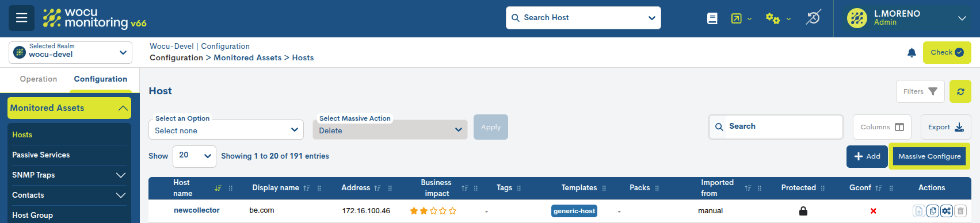Click the generic-host template tag
980x223 pixels.
coord(574,211)
